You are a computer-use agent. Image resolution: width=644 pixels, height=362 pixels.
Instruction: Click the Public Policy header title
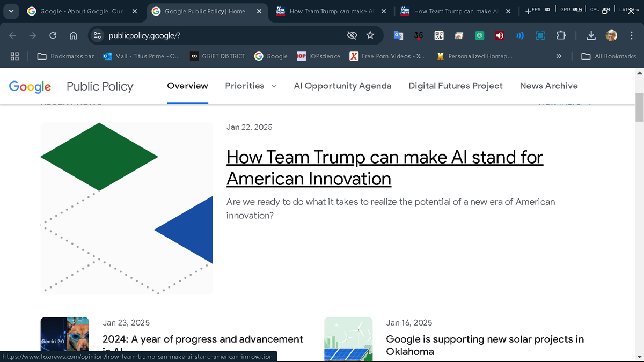[100, 86]
